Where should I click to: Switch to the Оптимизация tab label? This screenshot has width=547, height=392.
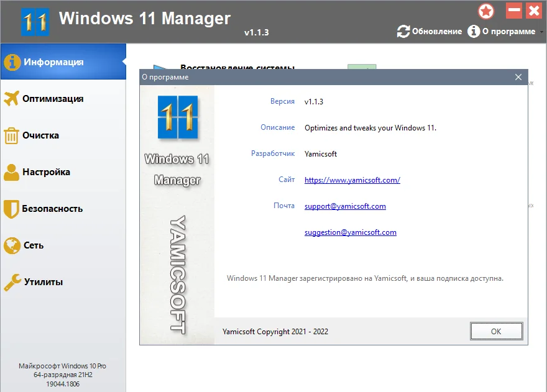(x=53, y=99)
